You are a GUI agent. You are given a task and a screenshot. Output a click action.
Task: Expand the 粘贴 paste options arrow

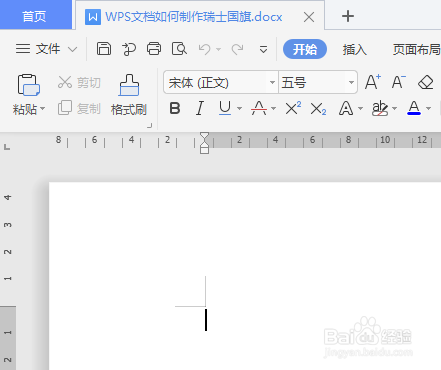(x=43, y=109)
